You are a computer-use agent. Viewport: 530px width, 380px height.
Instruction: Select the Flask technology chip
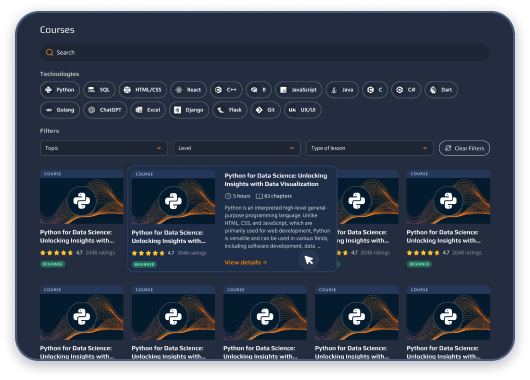coord(230,110)
